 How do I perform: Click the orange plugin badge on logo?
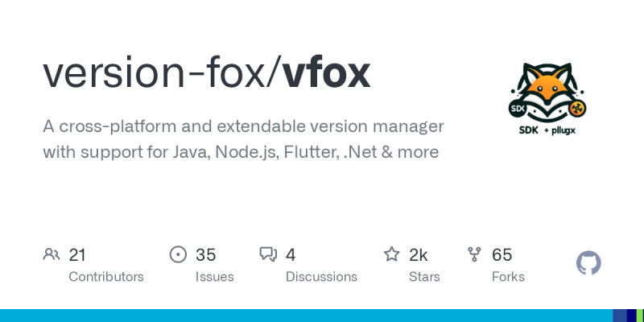point(576,107)
